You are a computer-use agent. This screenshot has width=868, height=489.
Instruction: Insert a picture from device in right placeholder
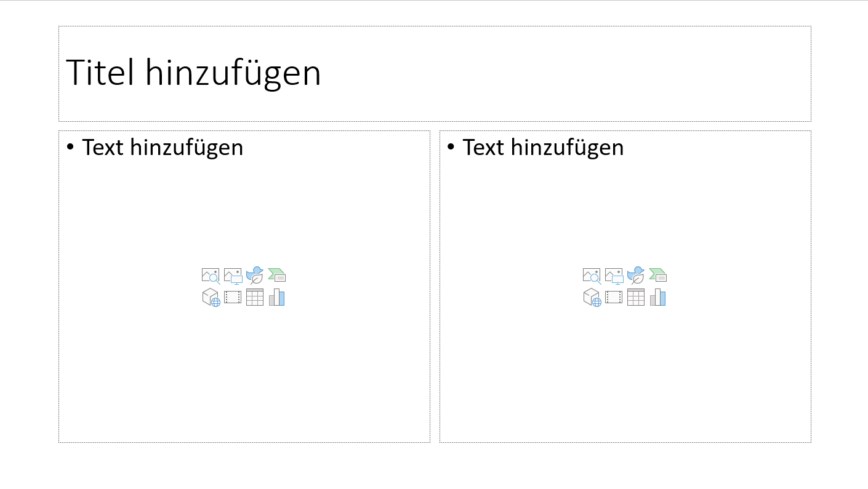click(x=613, y=275)
